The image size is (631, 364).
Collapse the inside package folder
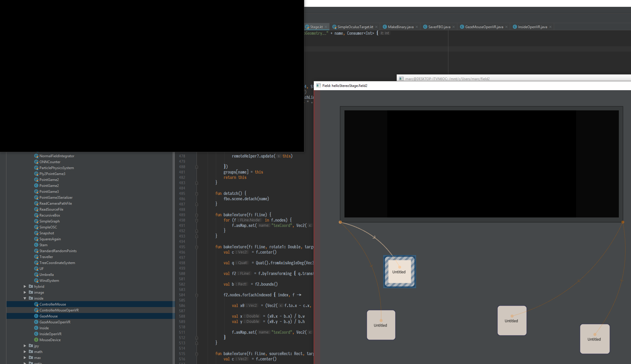click(x=25, y=298)
